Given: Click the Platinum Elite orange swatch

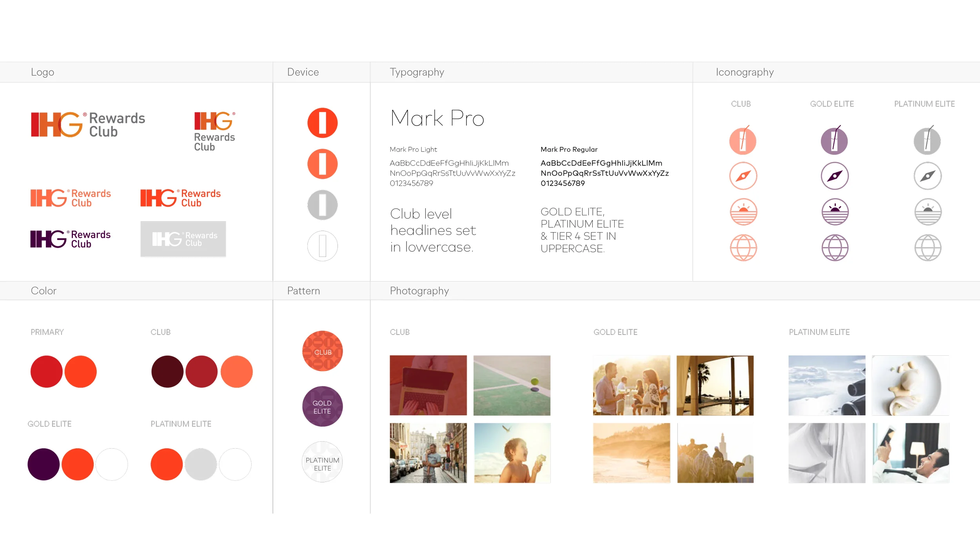Looking at the screenshot, I should [167, 464].
